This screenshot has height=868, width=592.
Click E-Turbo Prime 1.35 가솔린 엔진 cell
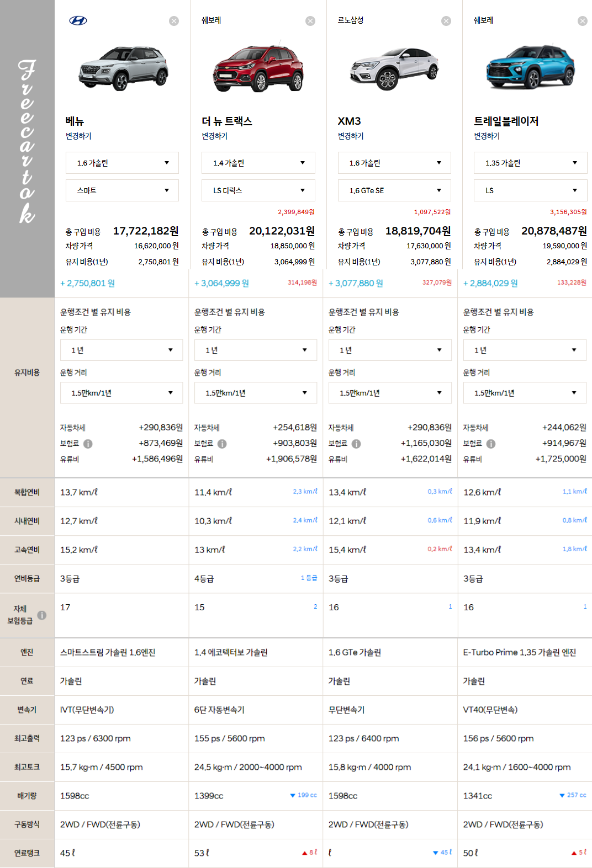coord(520,652)
